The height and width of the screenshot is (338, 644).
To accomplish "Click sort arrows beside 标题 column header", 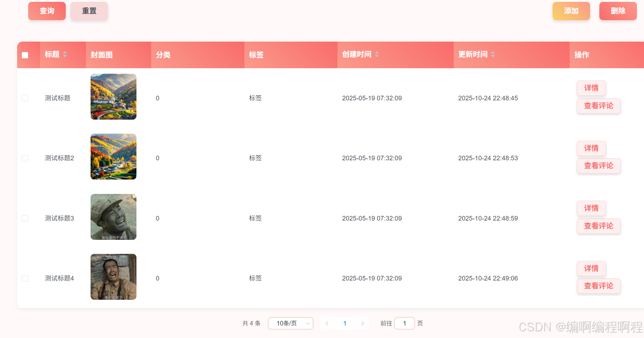I will pyautogui.click(x=65, y=54).
